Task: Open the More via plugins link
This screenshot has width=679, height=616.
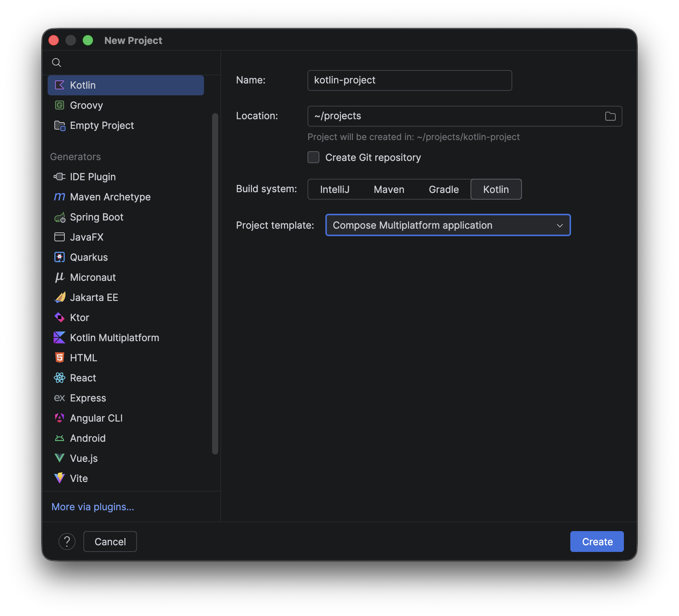Action: tap(93, 507)
